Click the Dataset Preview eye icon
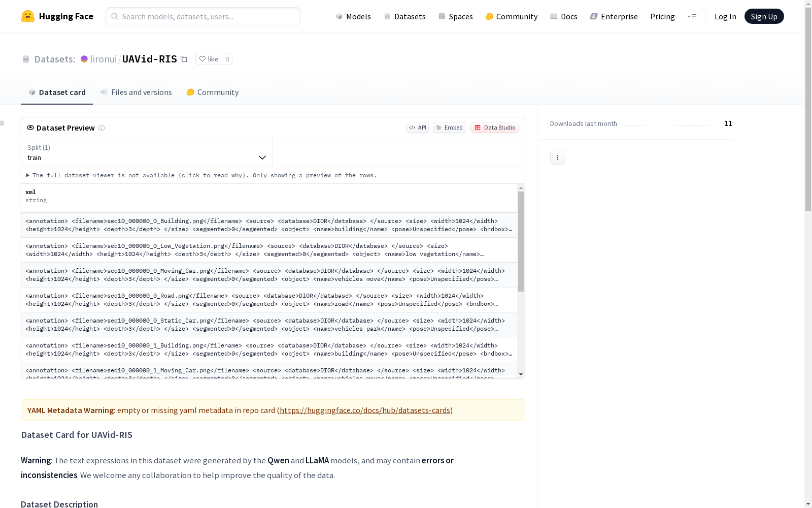 tap(30, 128)
